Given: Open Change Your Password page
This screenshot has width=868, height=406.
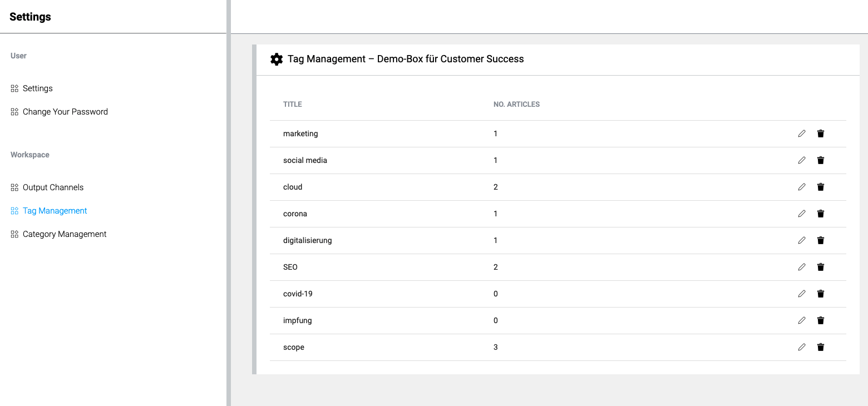Looking at the screenshot, I should tap(60, 112).
